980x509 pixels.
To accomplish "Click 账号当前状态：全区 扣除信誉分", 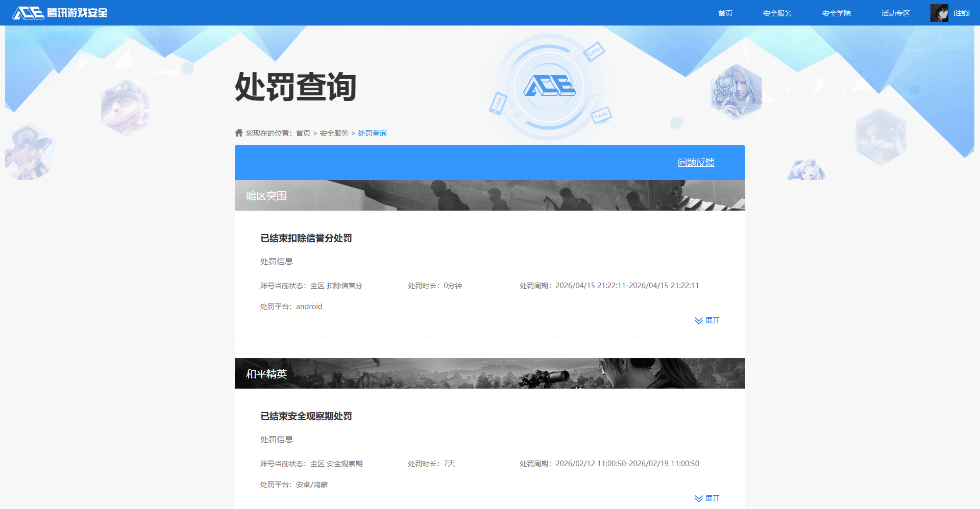I will pos(311,286).
